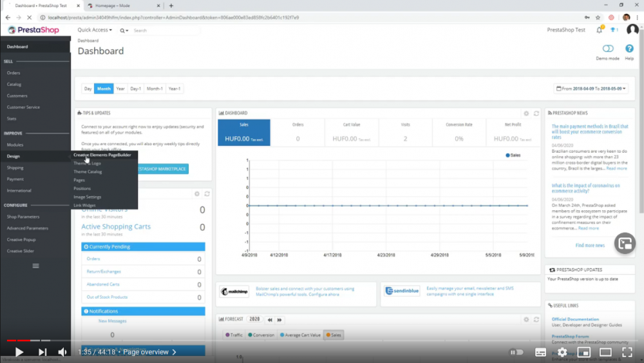Image resolution: width=644 pixels, height=363 pixels.
Task: Select the Cart Value KPI tile
Action: coord(352,132)
